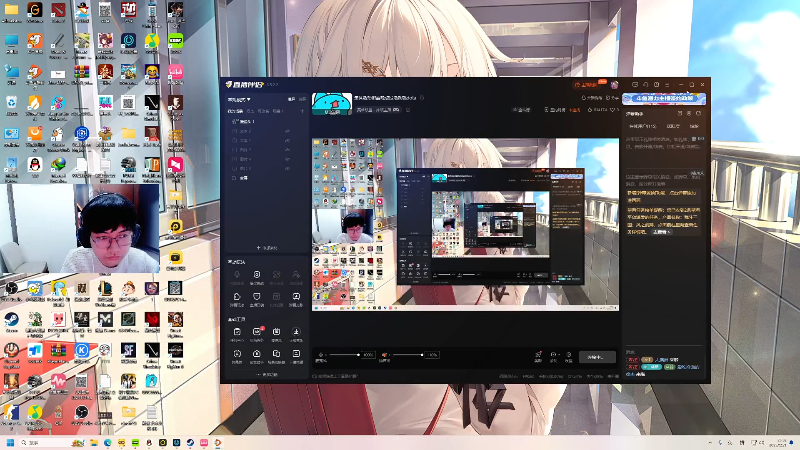Image resolution: width=800 pixels, height=450 pixels.
Task: Click the microphone volume percentage box
Action: point(368,355)
